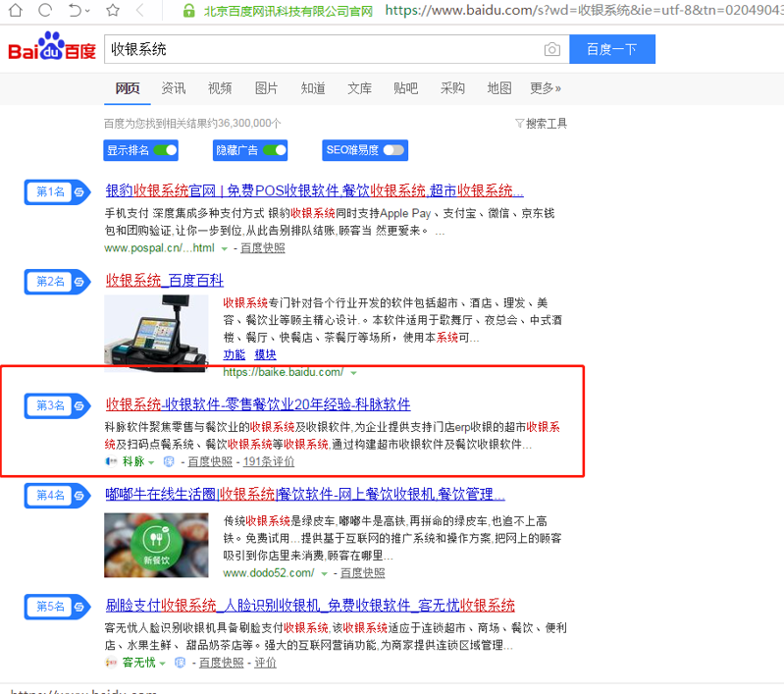784x694 pixels.
Task: Open 嘟嘟牛在线生活圈 result link
Action: click(305, 495)
